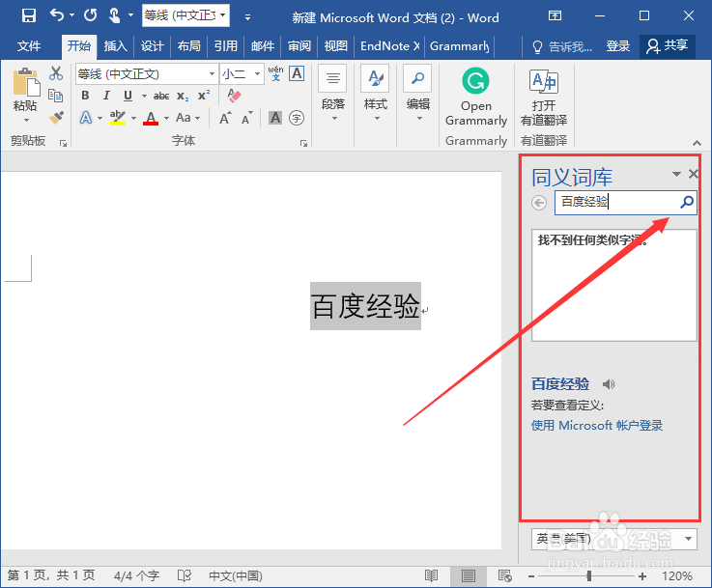This screenshot has height=588, width=712.
Task: Switch to Web Layout view icon
Action: pyautogui.click(x=505, y=575)
